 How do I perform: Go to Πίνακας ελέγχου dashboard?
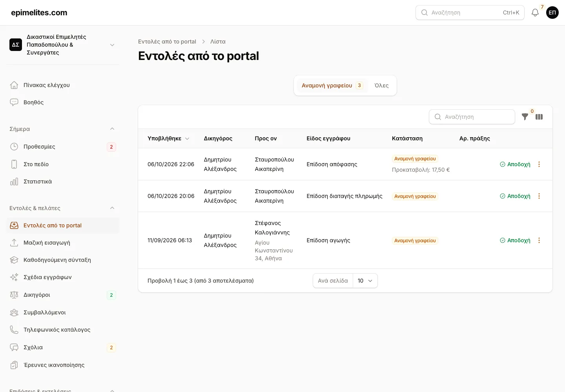[x=63, y=85]
